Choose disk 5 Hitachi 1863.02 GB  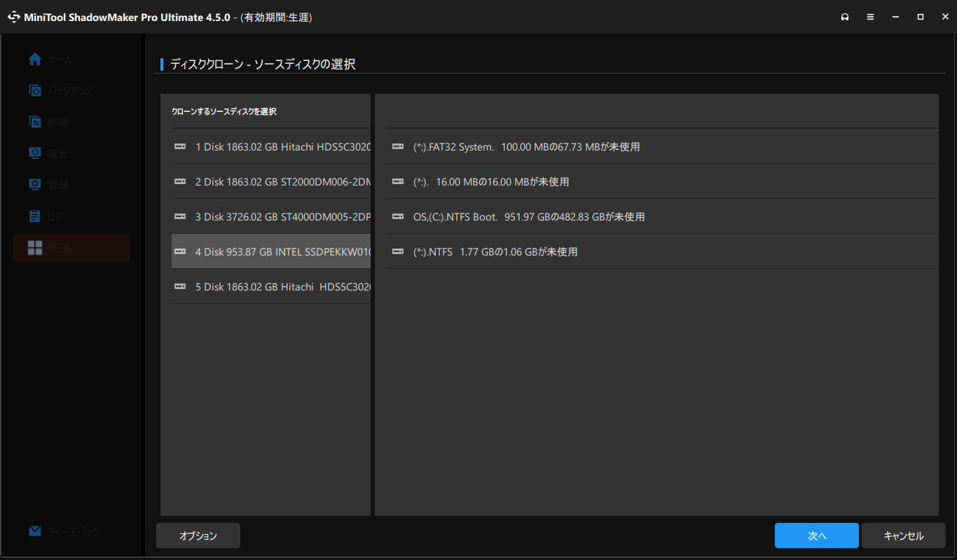[x=271, y=286]
